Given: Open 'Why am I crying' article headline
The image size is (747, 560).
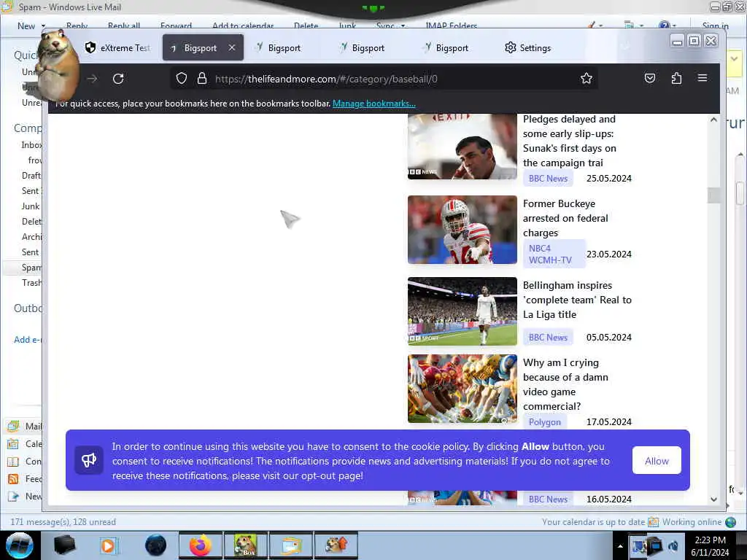Looking at the screenshot, I should [565, 384].
